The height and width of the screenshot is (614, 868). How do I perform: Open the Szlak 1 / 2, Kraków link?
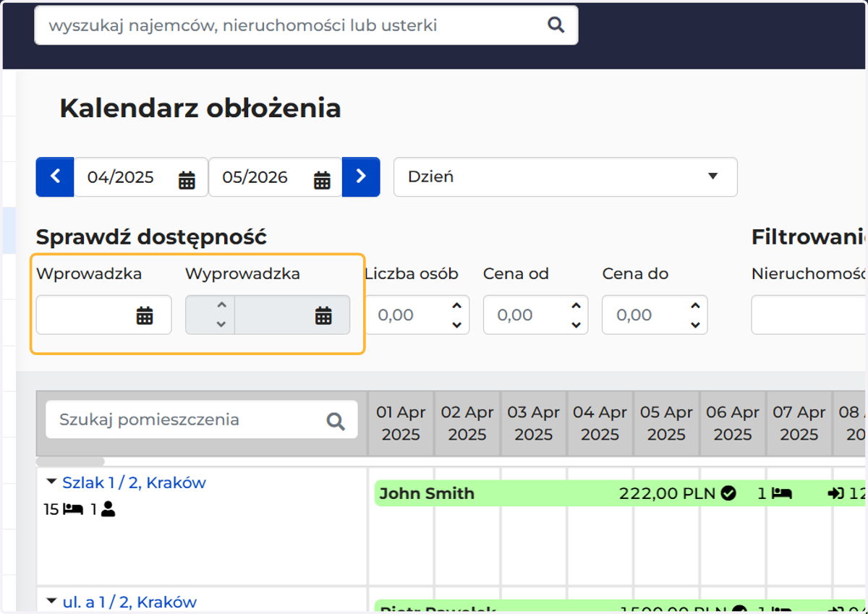(134, 482)
